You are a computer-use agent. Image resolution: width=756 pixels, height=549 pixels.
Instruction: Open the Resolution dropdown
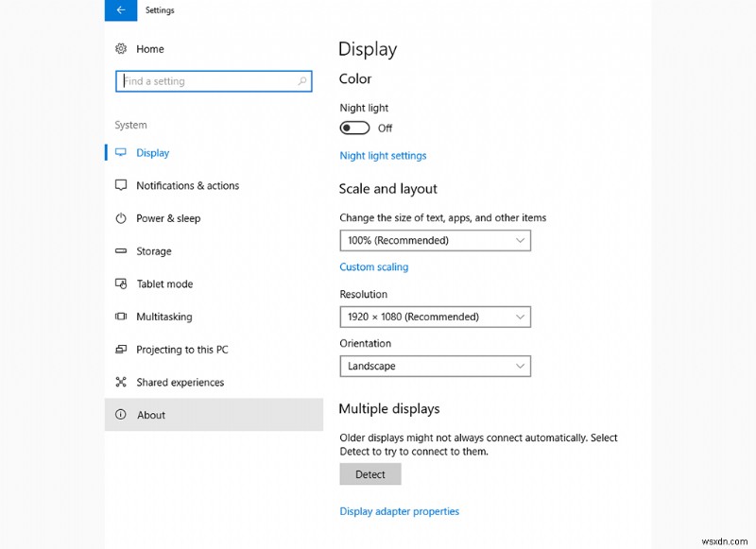435,317
